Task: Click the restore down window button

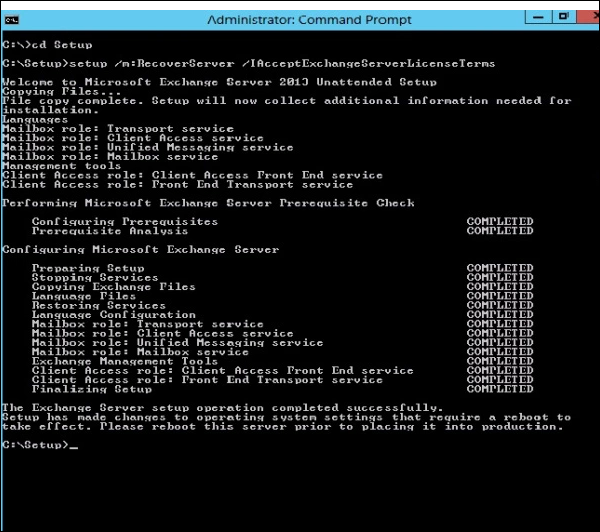Action: pos(564,17)
